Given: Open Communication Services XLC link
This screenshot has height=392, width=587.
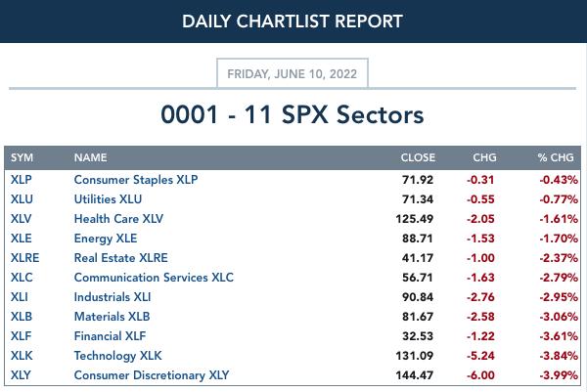Looking at the screenshot, I should [154, 278].
